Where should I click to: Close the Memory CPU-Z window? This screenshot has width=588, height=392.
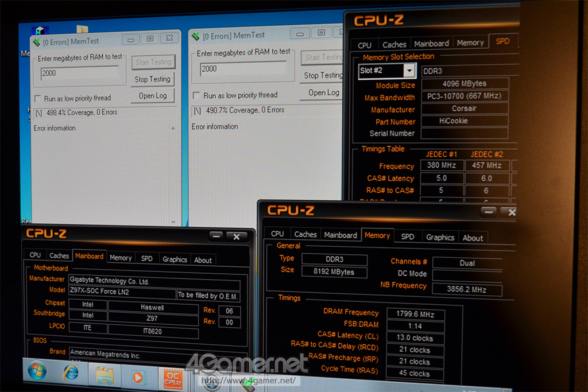509,212
